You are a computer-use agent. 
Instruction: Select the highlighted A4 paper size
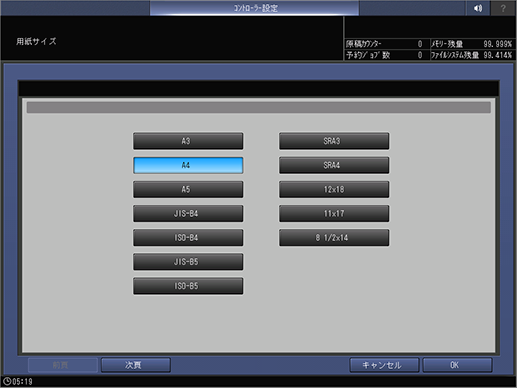pos(188,165)
